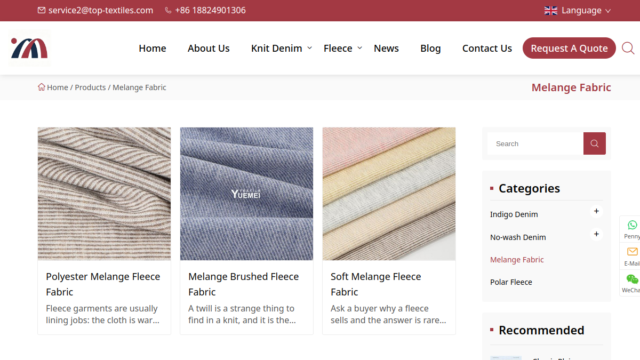Image resolution: width=640 pixels, height=360 pixels.
Task: Go to Home in the navigation
Action: (152, 48)
